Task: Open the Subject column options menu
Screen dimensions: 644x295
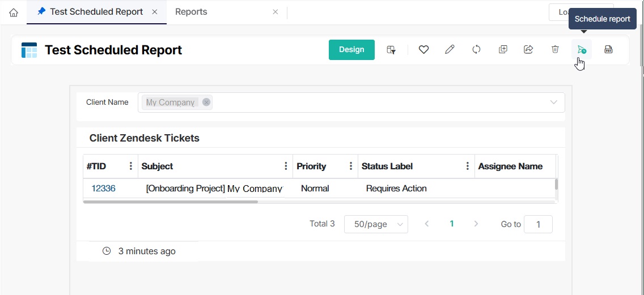Action: pyautogui.click(x=286, y=166)
